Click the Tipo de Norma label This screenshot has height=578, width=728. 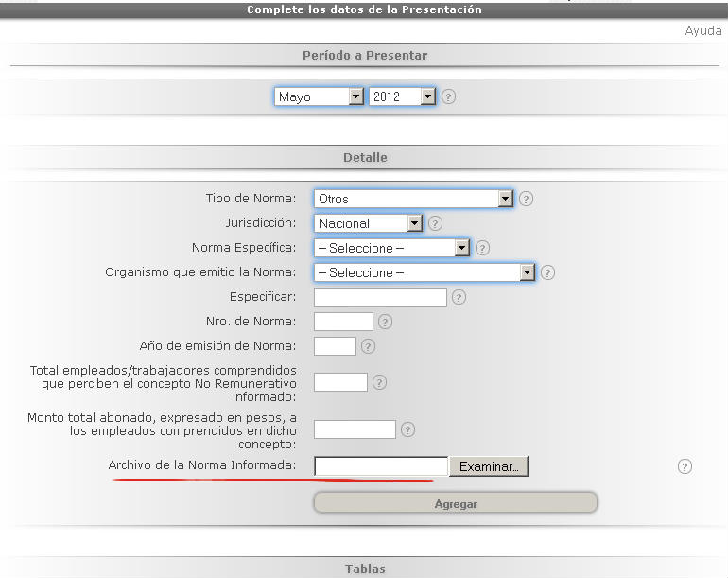(251, 199)
